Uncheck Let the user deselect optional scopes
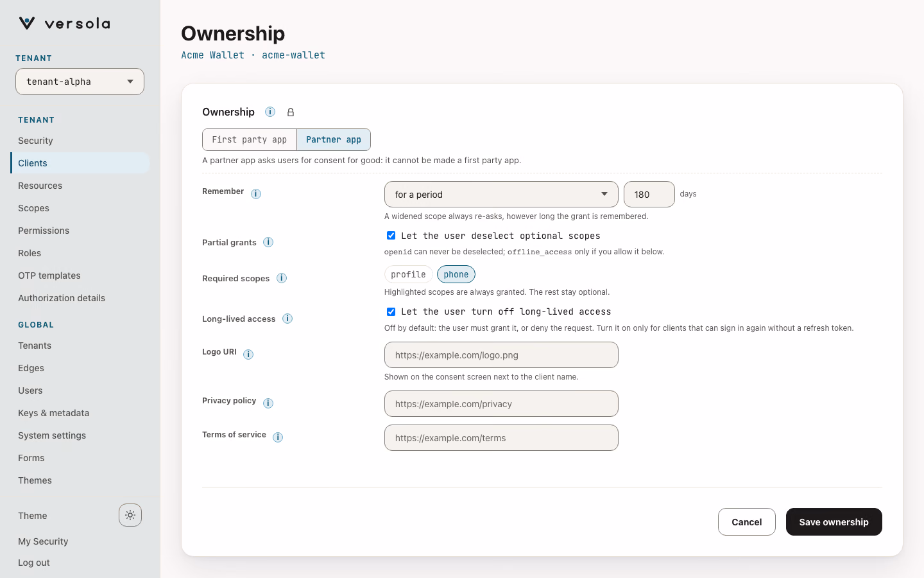 391,236
